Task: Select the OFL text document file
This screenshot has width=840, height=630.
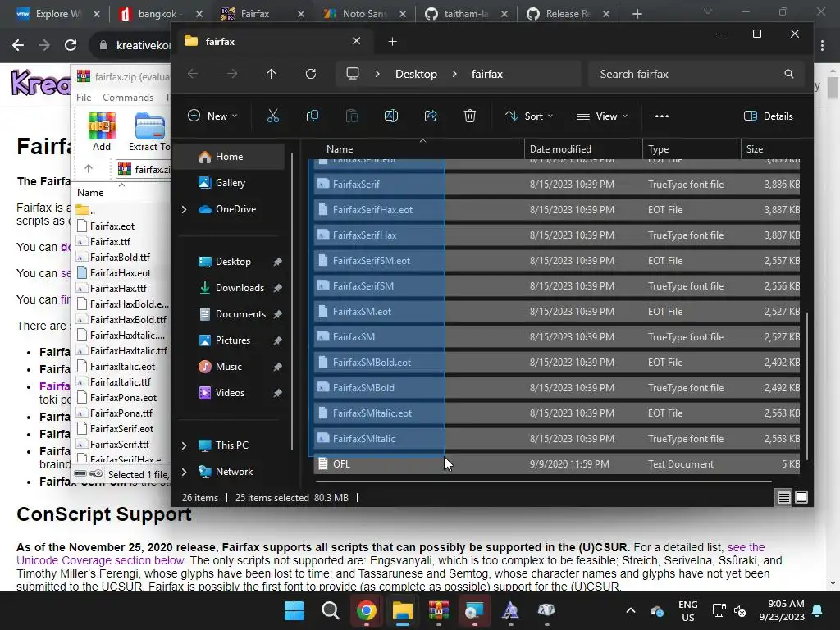Action: (x=557, y=464)
